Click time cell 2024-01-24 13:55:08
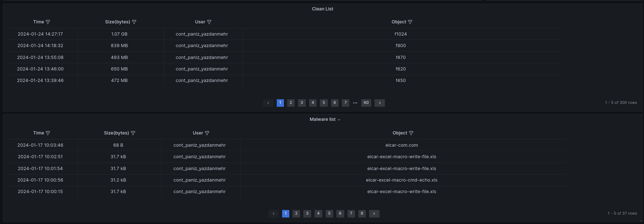Screen dimensions: 644x224 click(40, 58)
